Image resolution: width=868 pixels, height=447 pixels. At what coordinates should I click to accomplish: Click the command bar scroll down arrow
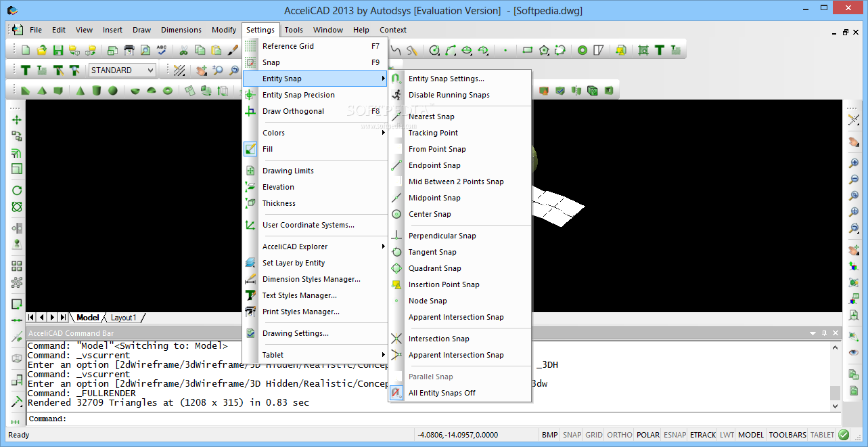(835, 406)
